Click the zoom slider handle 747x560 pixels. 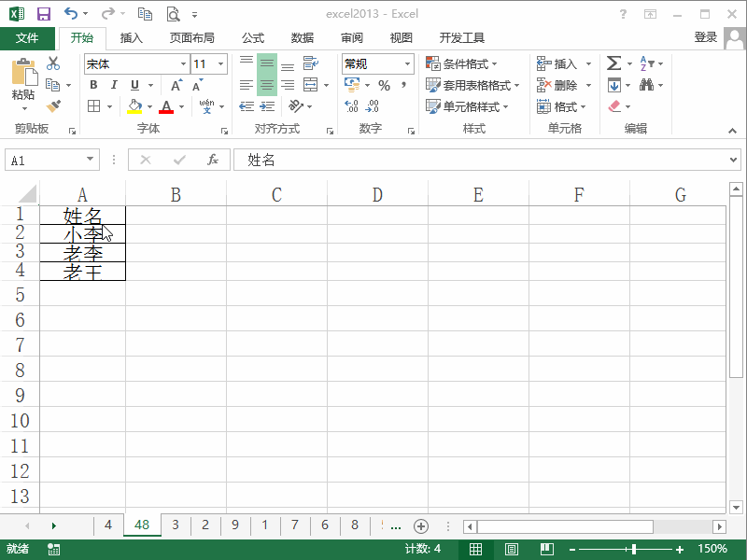(631, 549)
